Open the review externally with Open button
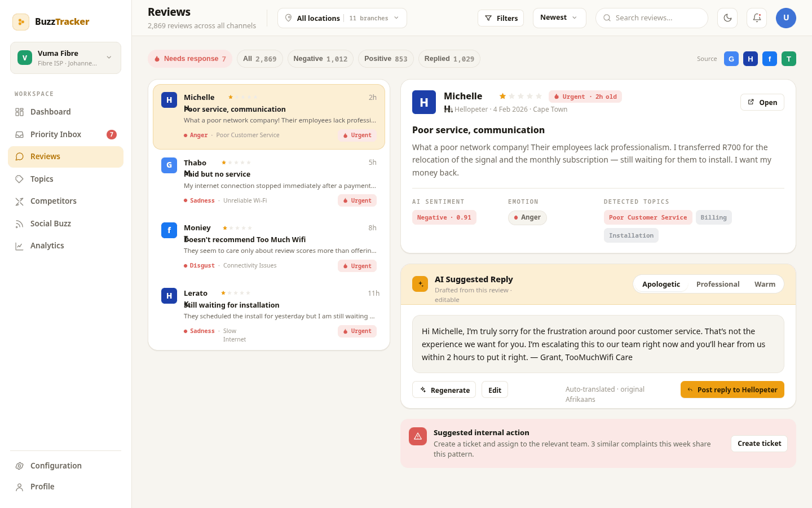Image resolution: width=812 pixels, height=508 pixels. [x=762, y=102]
